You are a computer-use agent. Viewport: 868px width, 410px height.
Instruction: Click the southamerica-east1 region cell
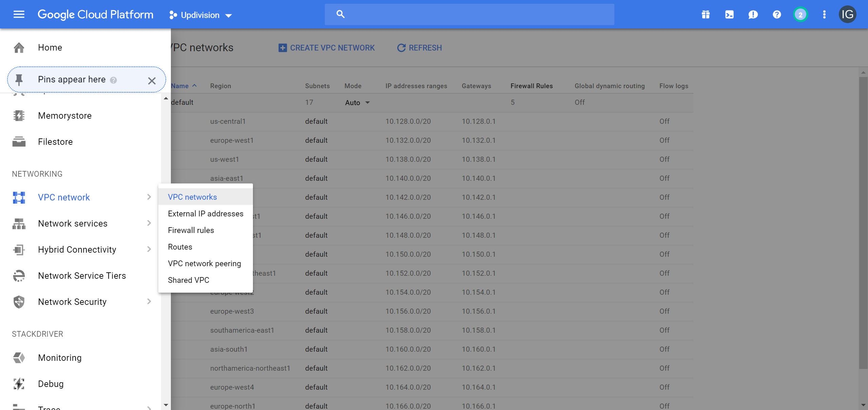(242, 330)
